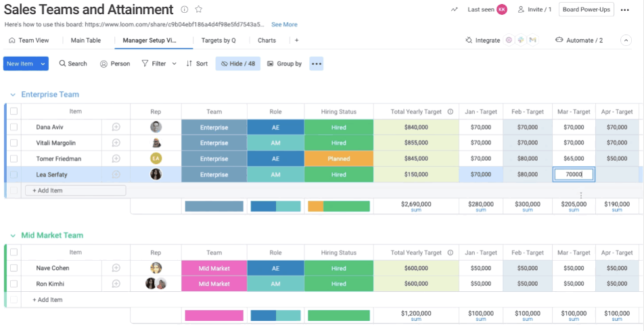The height and width of the screenshot is (331, 644).
Task: Switch to Main Table tab
Action: [86, 41]
